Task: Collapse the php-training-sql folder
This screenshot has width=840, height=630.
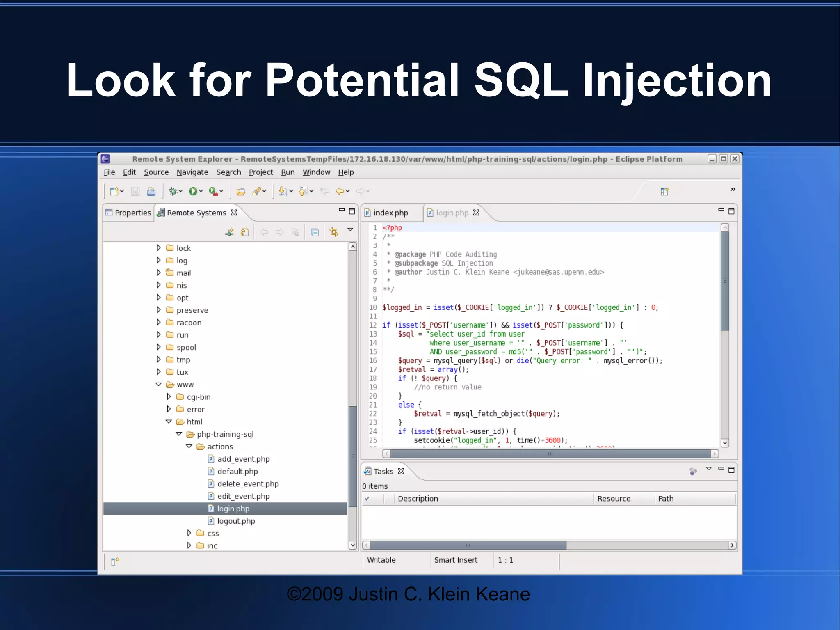Action: coord(179,434)
